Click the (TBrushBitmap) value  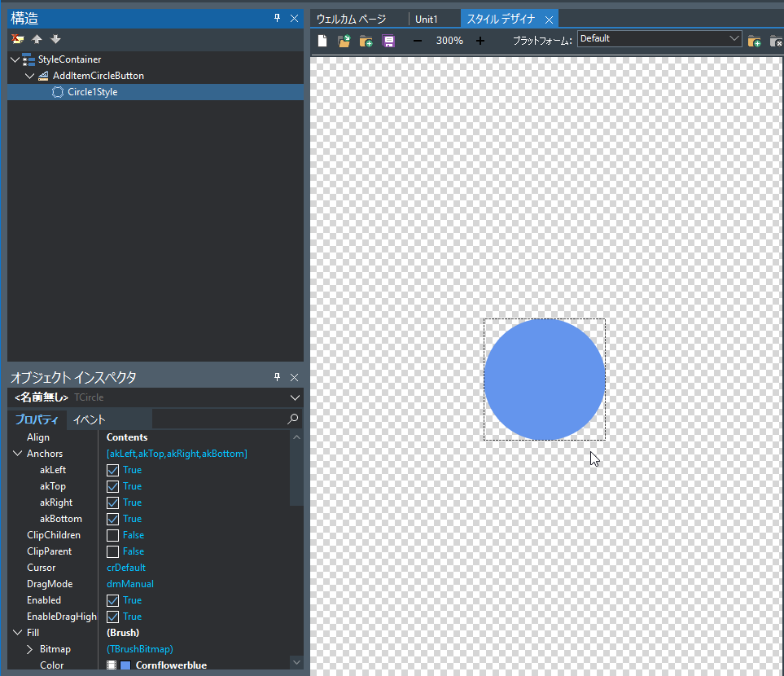click(140, 649)
